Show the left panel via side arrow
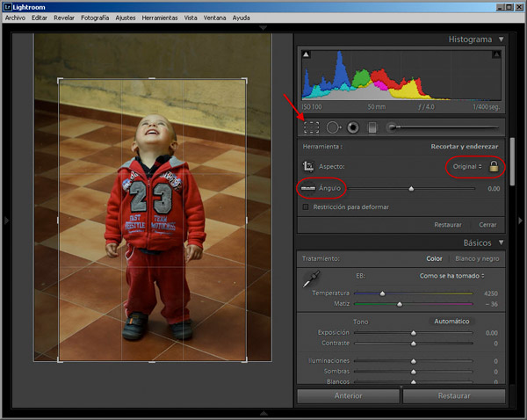Screen dimensions: 527x420 (x=6, y=221)
